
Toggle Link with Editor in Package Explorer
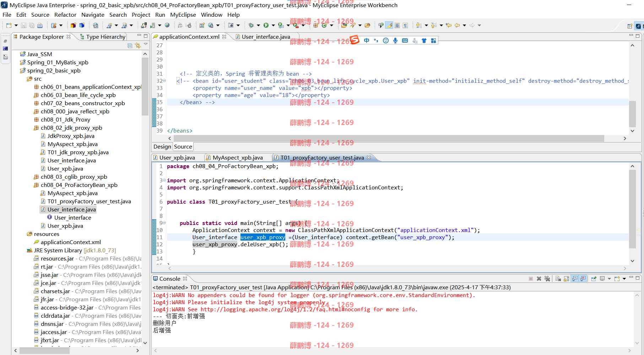click(x=138, y=45)
